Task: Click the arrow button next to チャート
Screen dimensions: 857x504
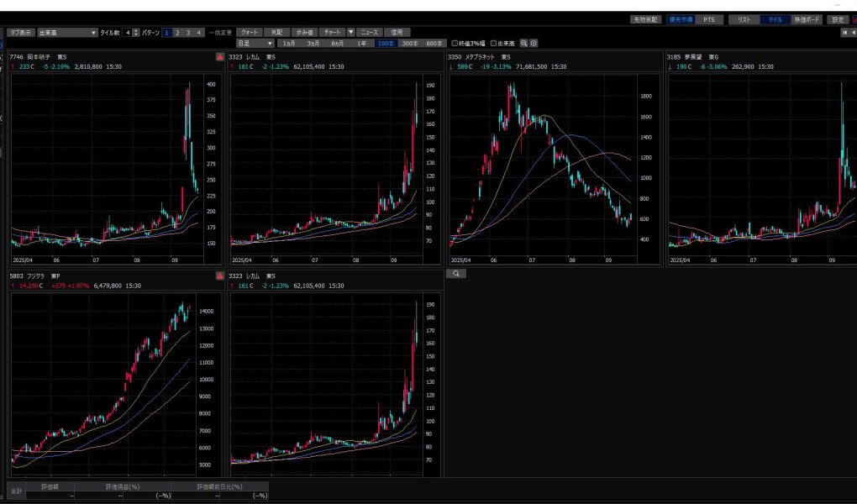Action: pyautogui.click(x=351, y=32)
